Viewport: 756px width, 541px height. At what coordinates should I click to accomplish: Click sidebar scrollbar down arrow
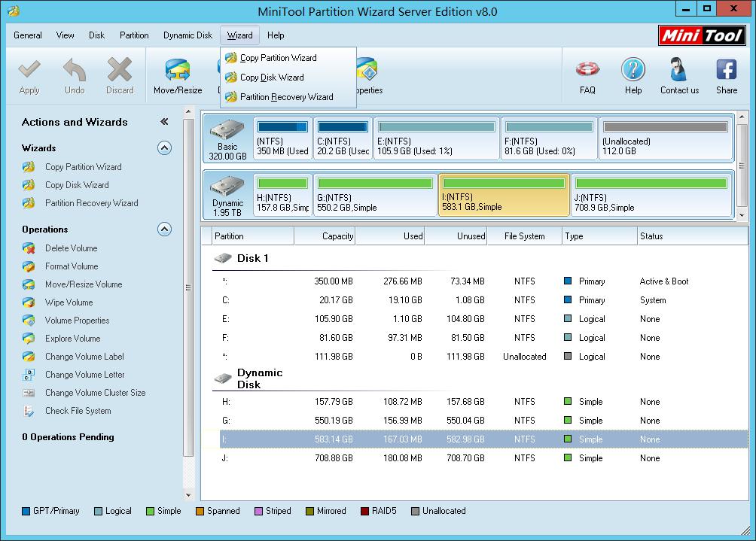tap(188, 495)
